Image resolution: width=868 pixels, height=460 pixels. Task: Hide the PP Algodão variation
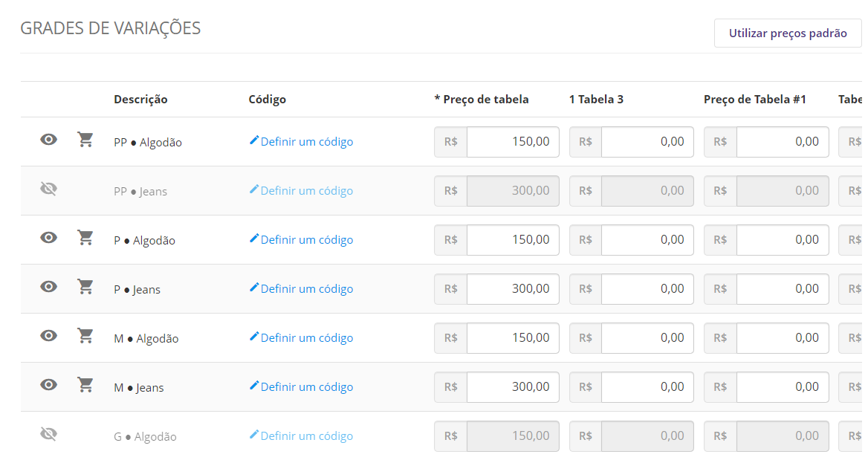[x=49, y=140]
